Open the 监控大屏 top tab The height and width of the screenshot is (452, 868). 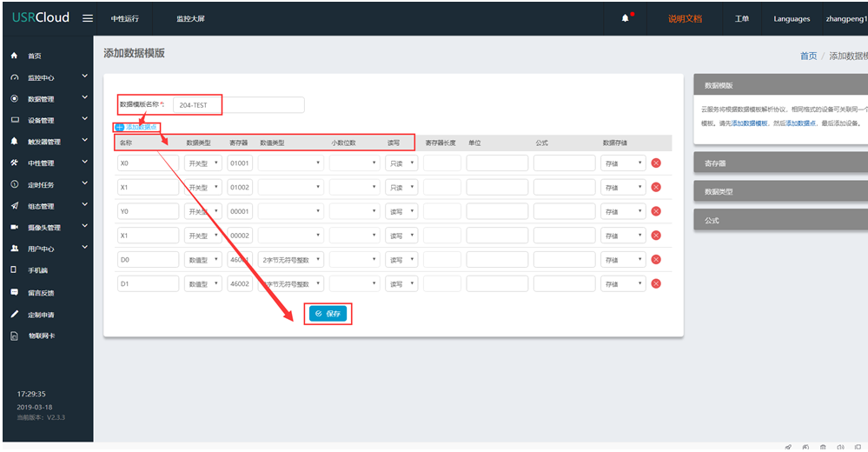click(x=190, y=18)
